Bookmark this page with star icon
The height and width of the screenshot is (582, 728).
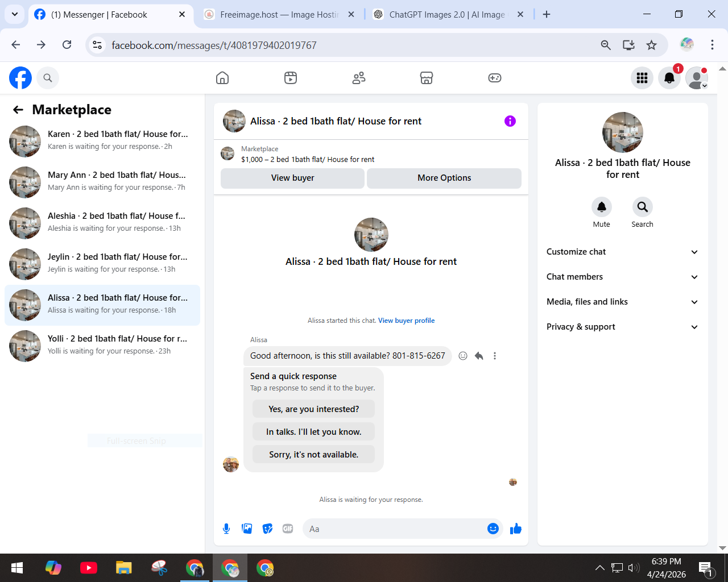coord(652,45)
